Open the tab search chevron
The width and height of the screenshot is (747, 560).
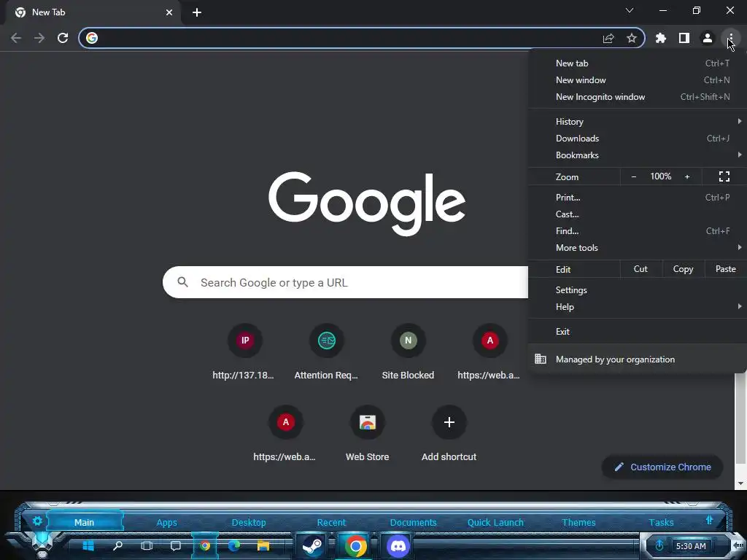click(630, 10)
